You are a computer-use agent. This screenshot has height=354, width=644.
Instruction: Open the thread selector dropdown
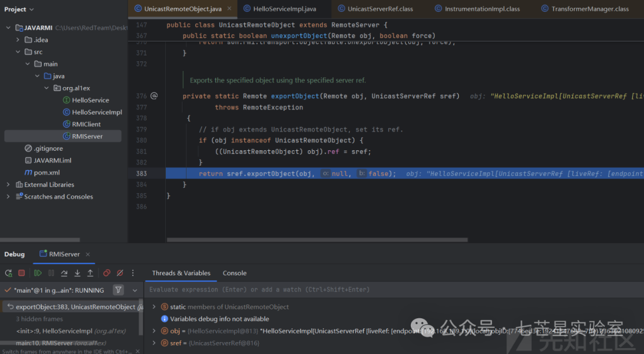pos(135,290)
